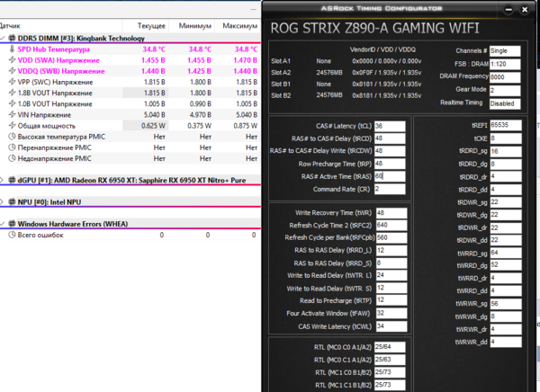Collapse the DDR5 DIMM [#3] sensor group
This screenshot has height=392, width=540.
tap(2, 38)
